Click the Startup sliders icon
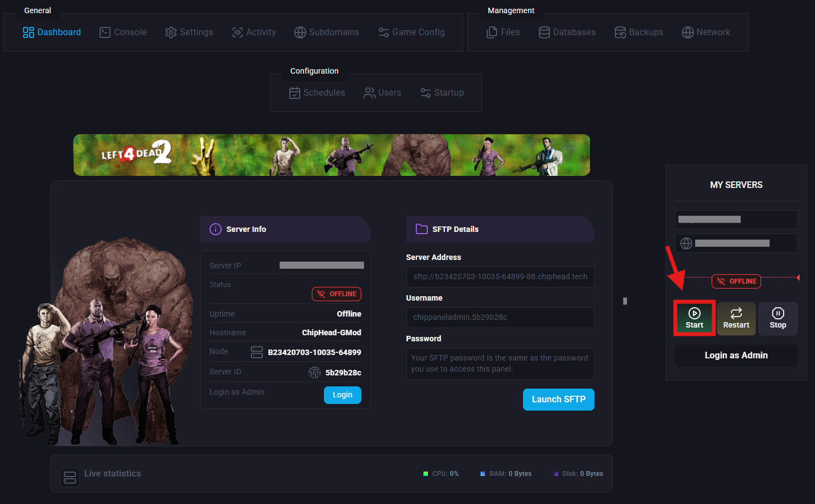 [426, 93]
